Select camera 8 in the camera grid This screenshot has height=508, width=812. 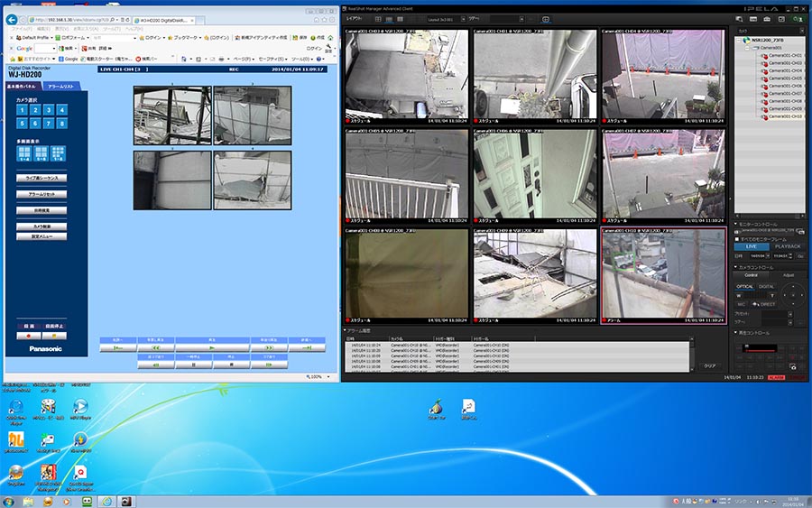click(x=61, y=124)
